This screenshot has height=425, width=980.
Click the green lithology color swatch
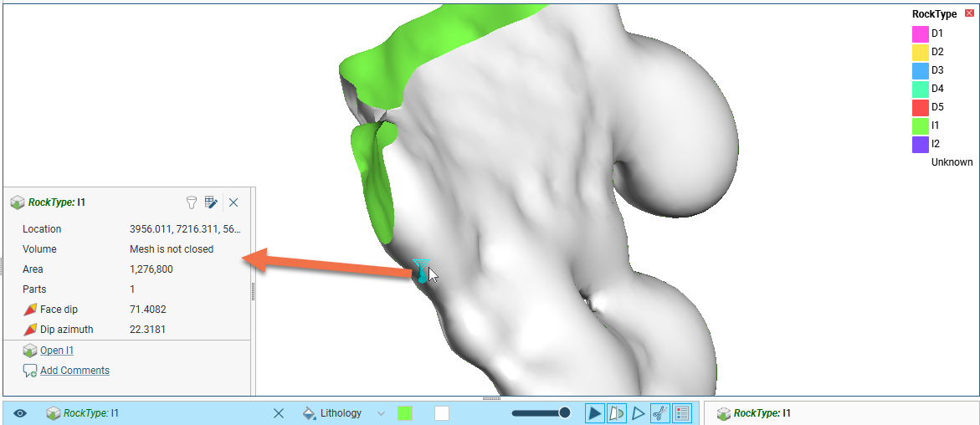pos(405,413)
